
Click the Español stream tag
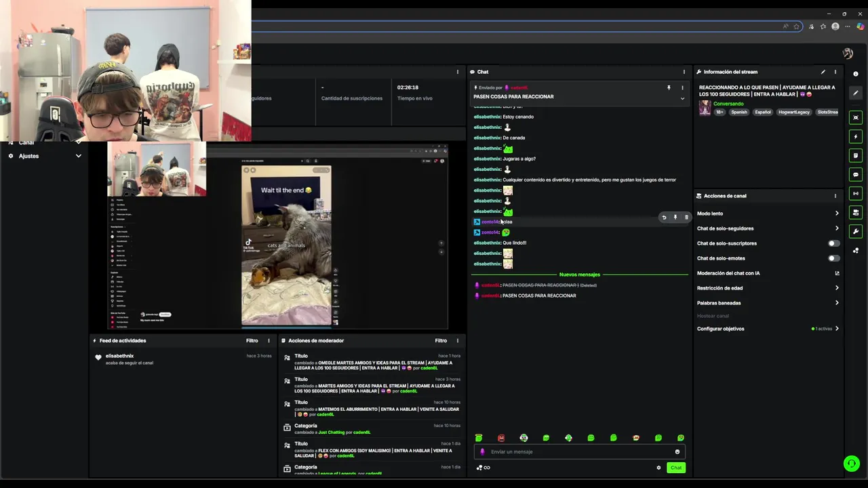[763, 112]
